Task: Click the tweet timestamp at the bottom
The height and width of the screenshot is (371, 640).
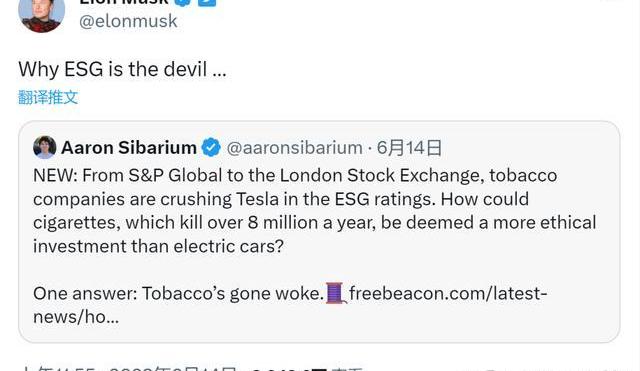Action: [128, 369]
